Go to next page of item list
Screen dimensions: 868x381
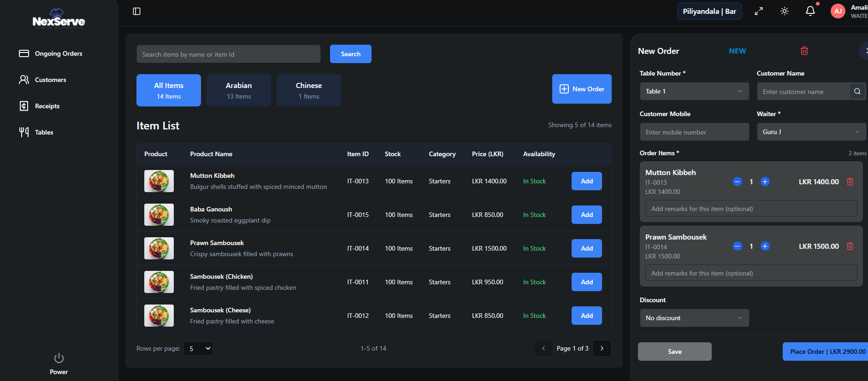602,348
